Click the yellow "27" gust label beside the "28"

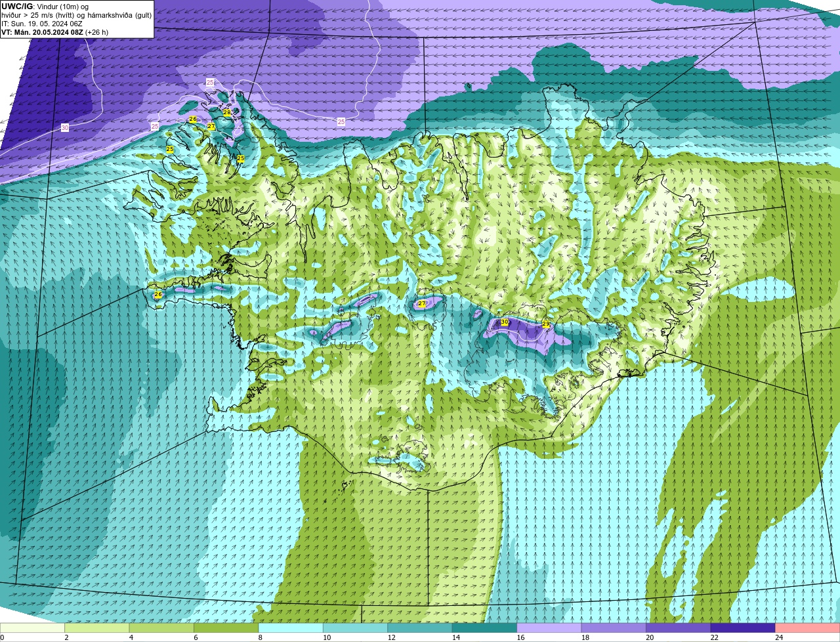(211, 126)
